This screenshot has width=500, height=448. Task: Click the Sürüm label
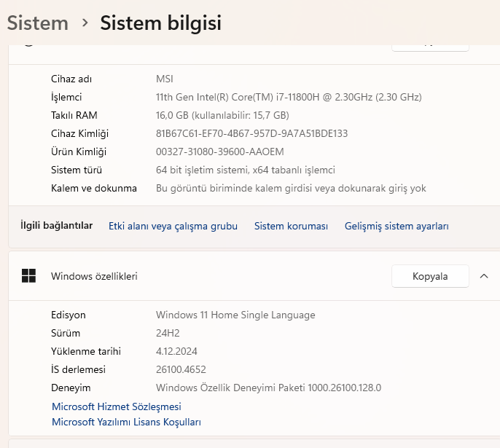coord(66,333)
